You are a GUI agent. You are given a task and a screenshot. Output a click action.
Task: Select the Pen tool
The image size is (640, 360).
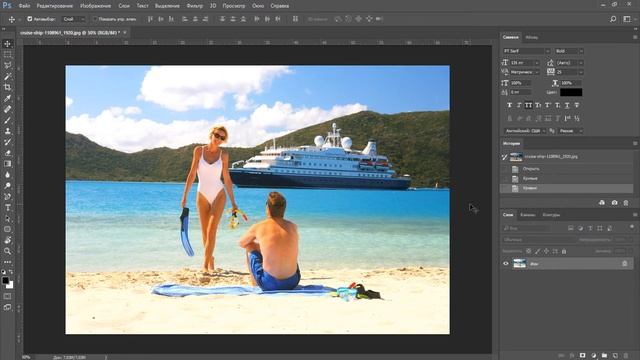coord(7,197)
